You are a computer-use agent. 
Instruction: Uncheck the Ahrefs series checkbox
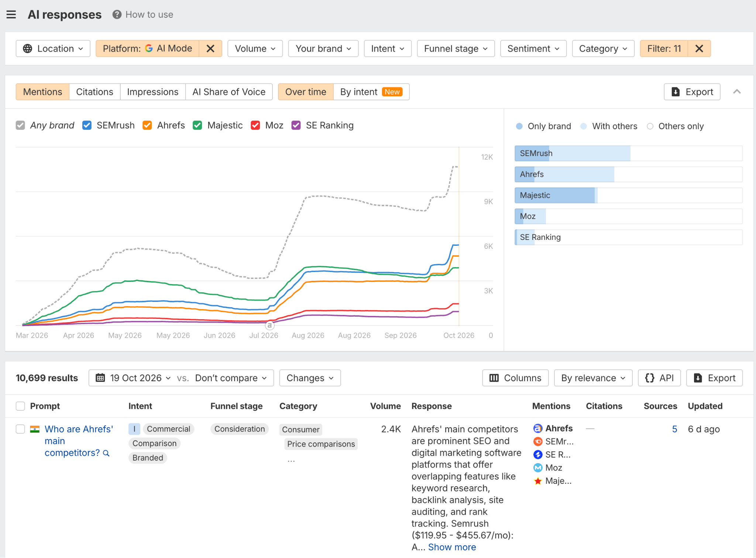click(147, 125)
